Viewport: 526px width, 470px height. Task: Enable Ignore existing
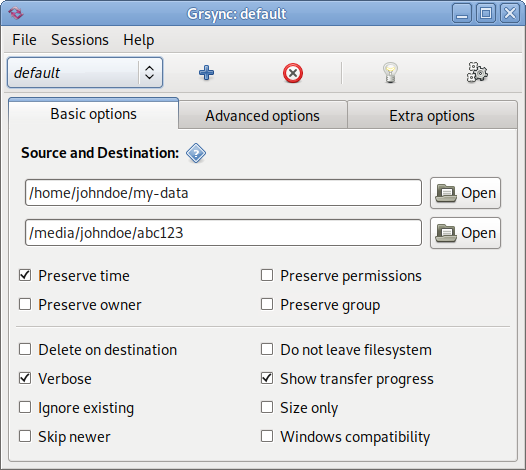(25, 408)
